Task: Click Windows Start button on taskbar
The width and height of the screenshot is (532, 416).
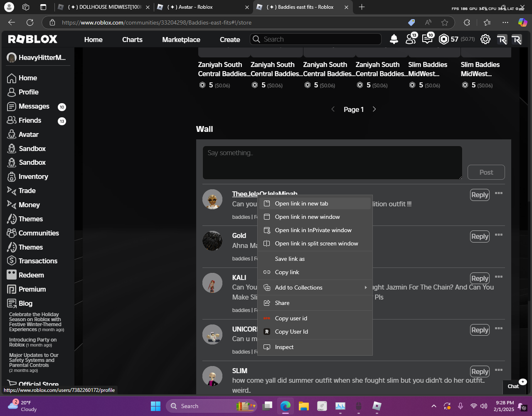Action: pos(155,406)
